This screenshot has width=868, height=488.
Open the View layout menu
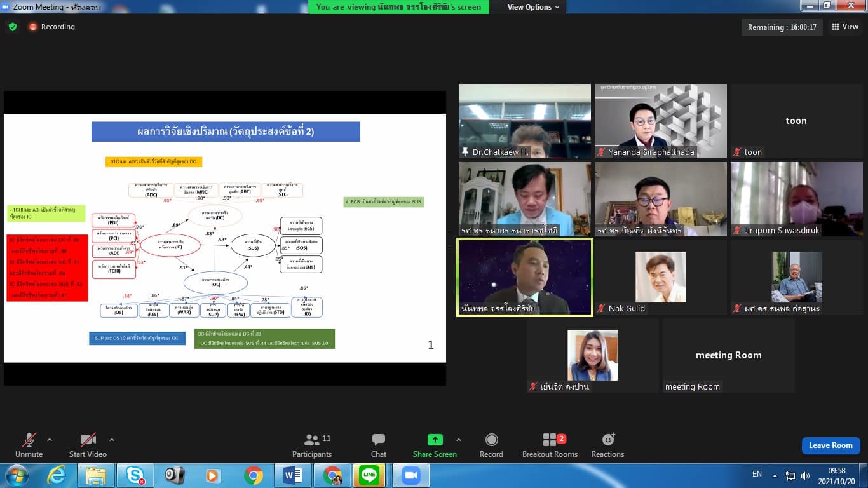click(844, 27)
